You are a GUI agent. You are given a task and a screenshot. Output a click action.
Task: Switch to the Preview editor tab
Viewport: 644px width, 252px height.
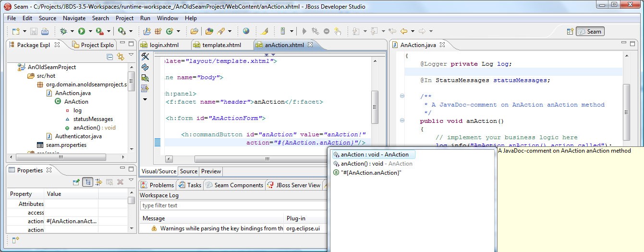pos(211,171)
